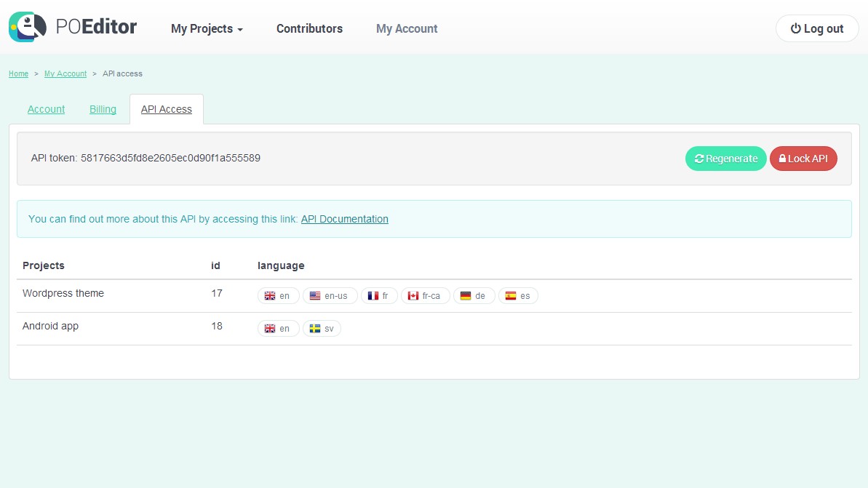Click the POEditor logo icon
This screenshot has height=488, width=868.
coord(28,28)
